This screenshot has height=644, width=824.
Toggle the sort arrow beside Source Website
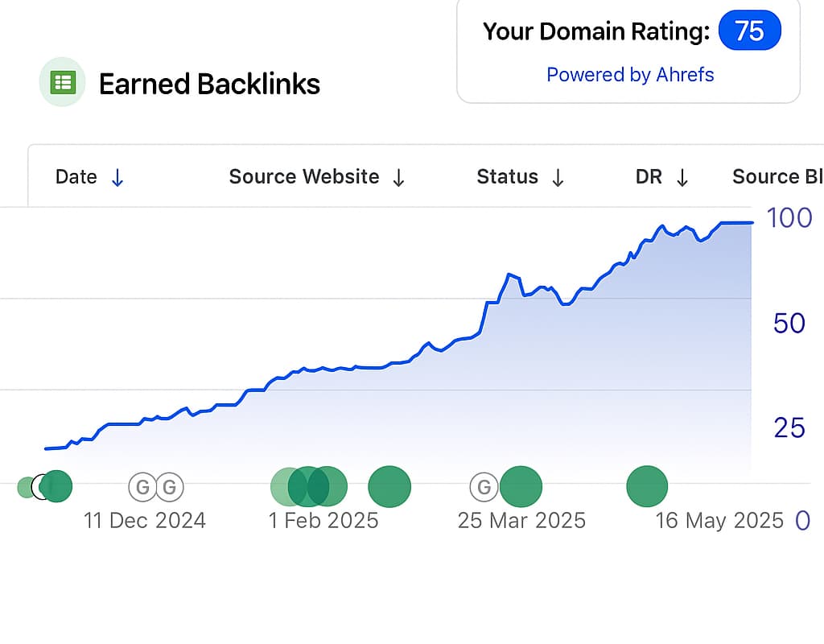(x=398, y=178)
